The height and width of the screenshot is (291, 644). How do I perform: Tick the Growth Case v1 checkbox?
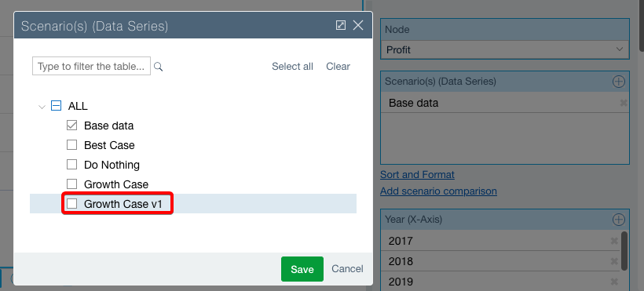pos(72,204)
